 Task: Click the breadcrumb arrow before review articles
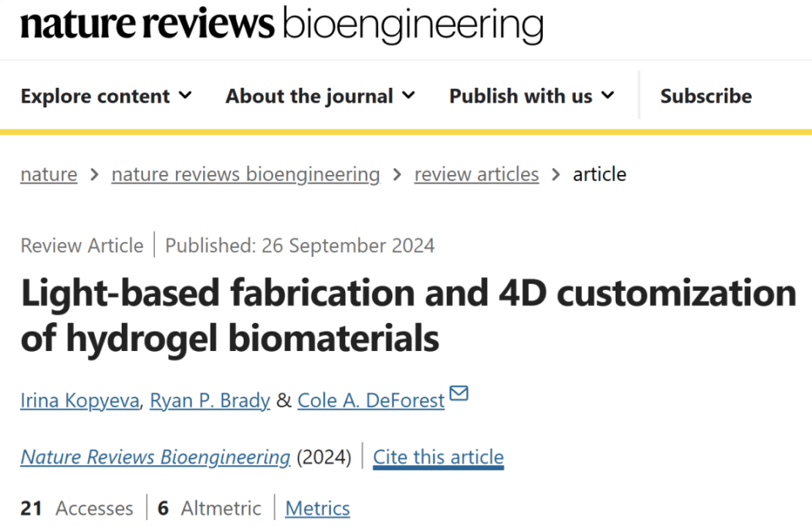click(398, 174)
